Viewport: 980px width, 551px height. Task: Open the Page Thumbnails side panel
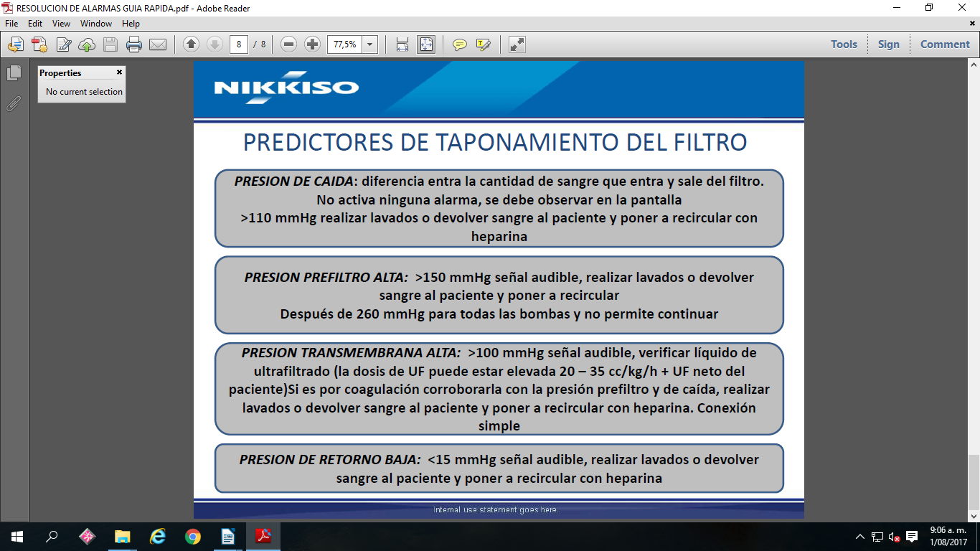point(14,73)
